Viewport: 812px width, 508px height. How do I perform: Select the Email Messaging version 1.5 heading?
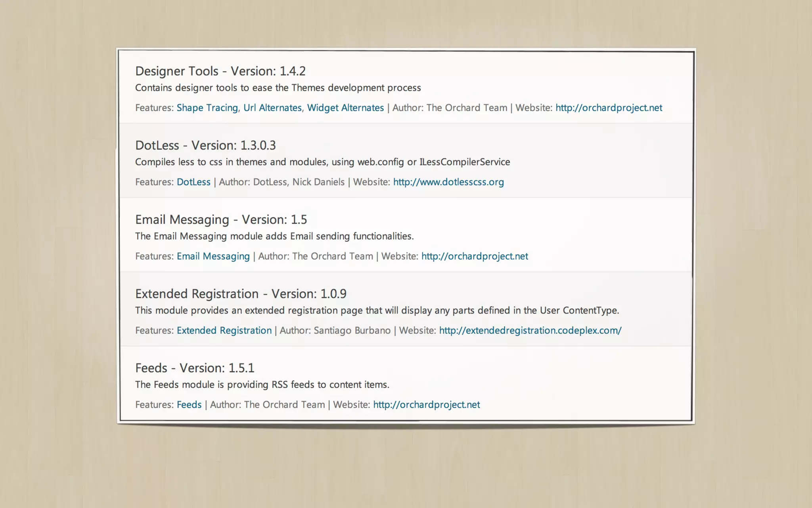click(221, 219)
